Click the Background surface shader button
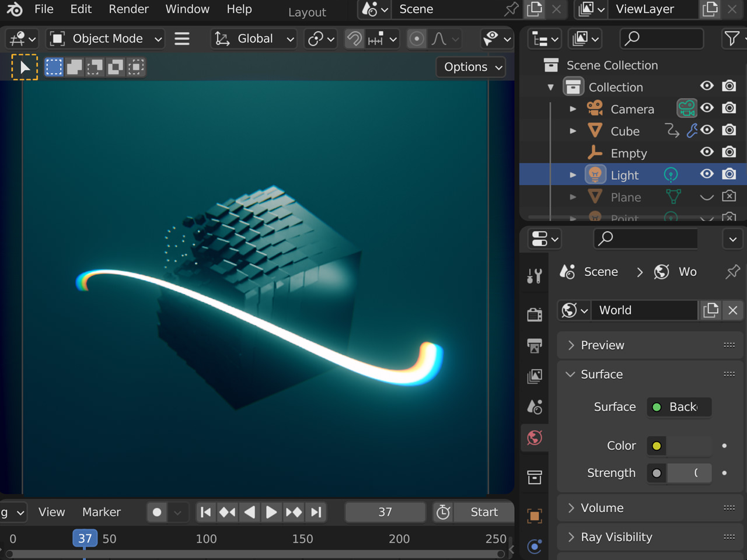747x560 pixels. (x=679, y=407)
